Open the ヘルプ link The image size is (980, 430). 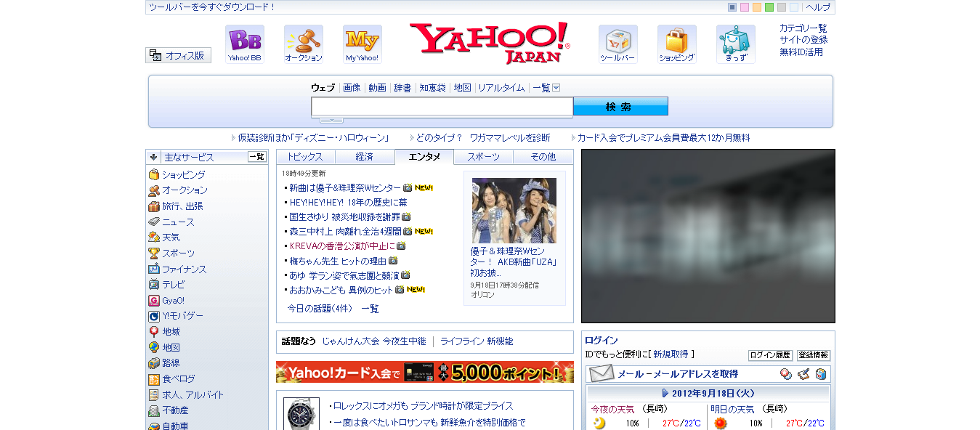click(818, 7)
